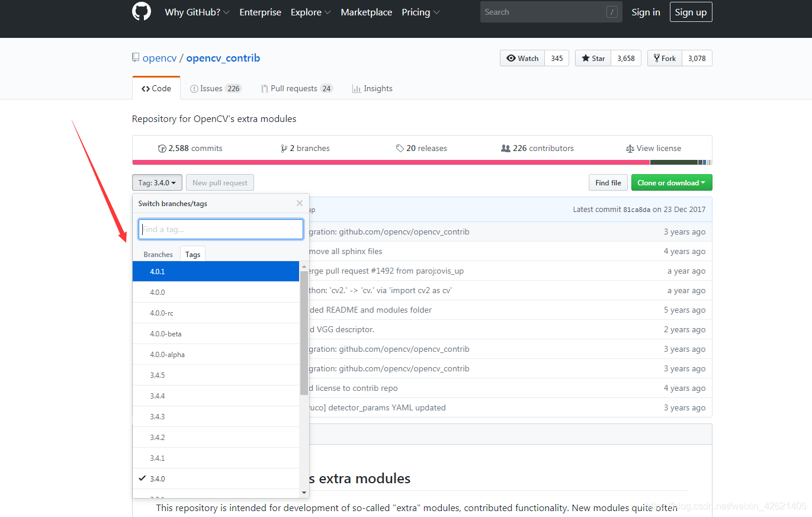Click the tag list scroll down arrow
Screen dimensions: 812x517
click(x=304, y=493)
